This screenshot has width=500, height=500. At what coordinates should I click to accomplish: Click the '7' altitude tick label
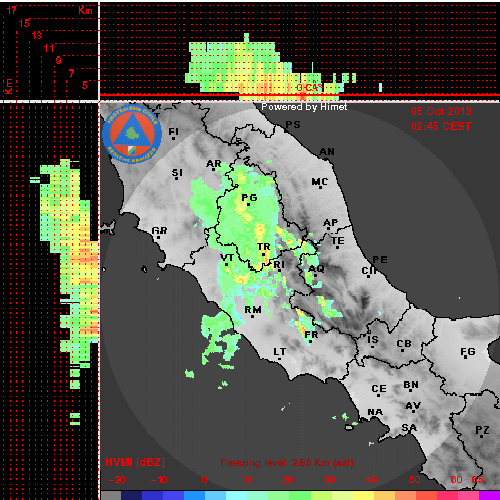click(x=71, y=73)
